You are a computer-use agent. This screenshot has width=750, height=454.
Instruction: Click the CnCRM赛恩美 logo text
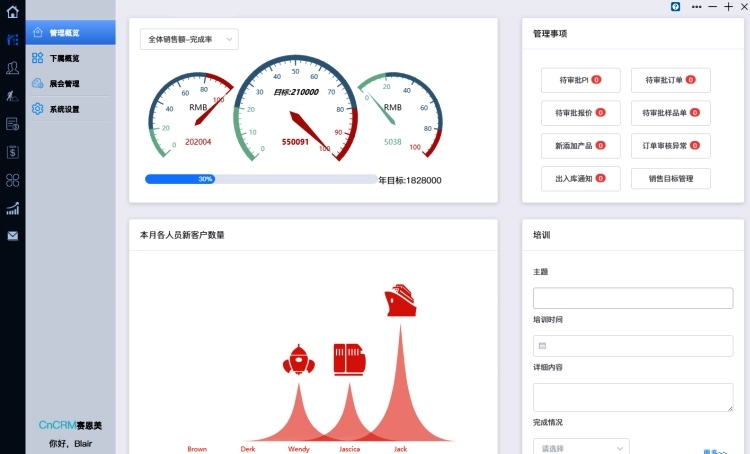70,425
